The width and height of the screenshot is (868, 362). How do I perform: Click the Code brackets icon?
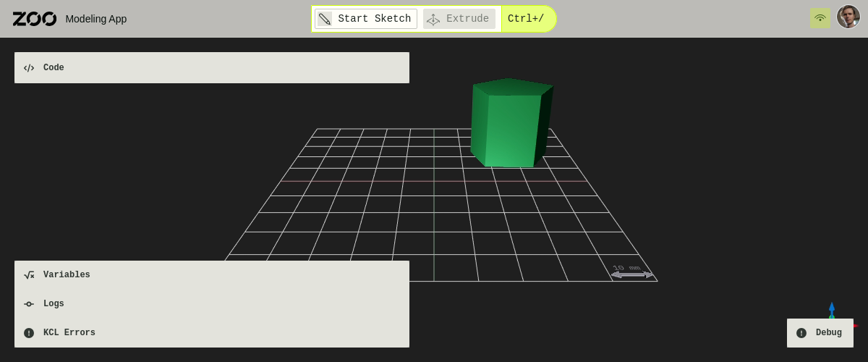(29, 68)
